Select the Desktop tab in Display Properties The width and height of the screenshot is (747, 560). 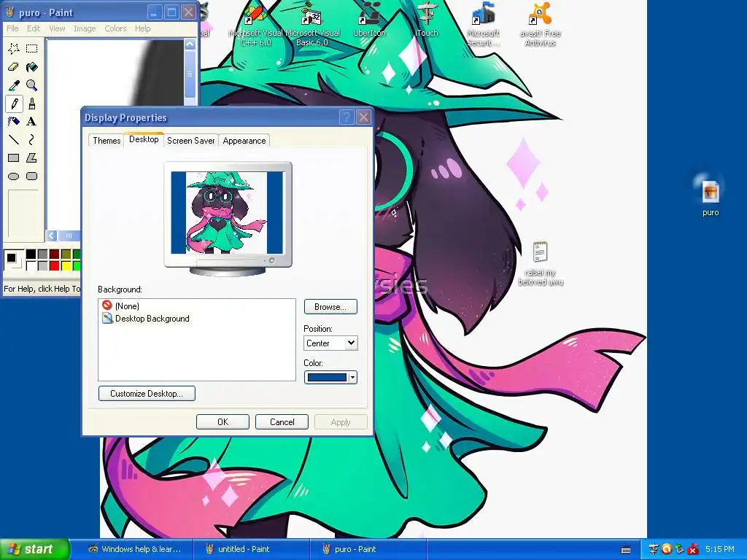(144, 139)
